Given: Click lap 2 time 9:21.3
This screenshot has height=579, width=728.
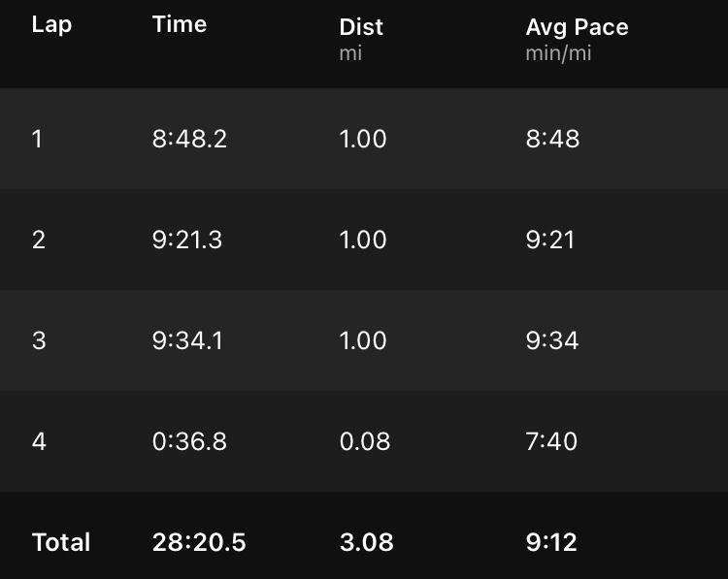Looking at the screenshot, I should [187, 240].
